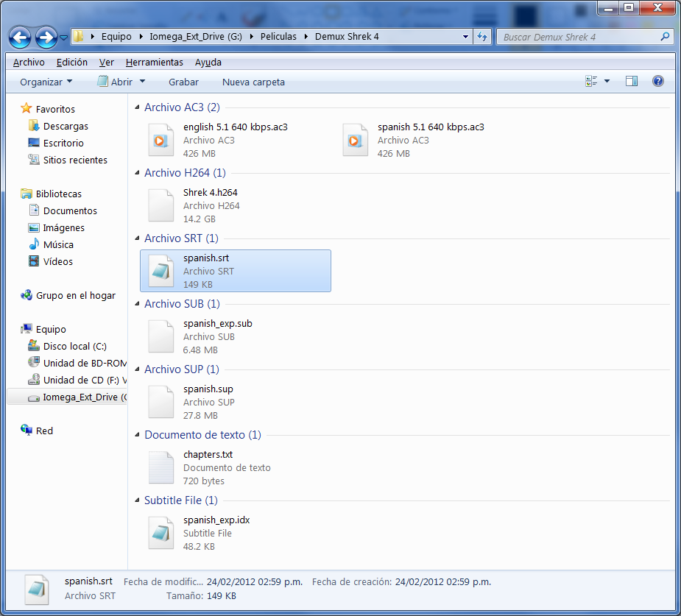Click the Grabar toolbar button
The height and width of the screenshot is (616, 681).
tap(184, 82)
